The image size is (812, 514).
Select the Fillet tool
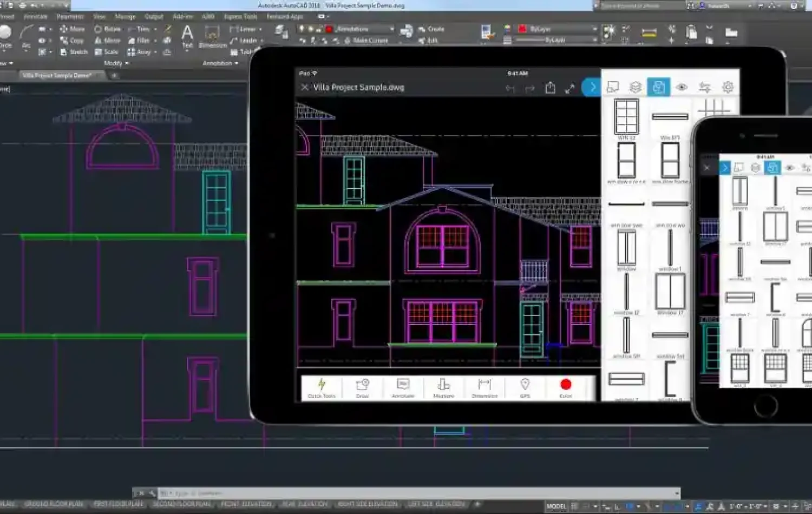139,41
